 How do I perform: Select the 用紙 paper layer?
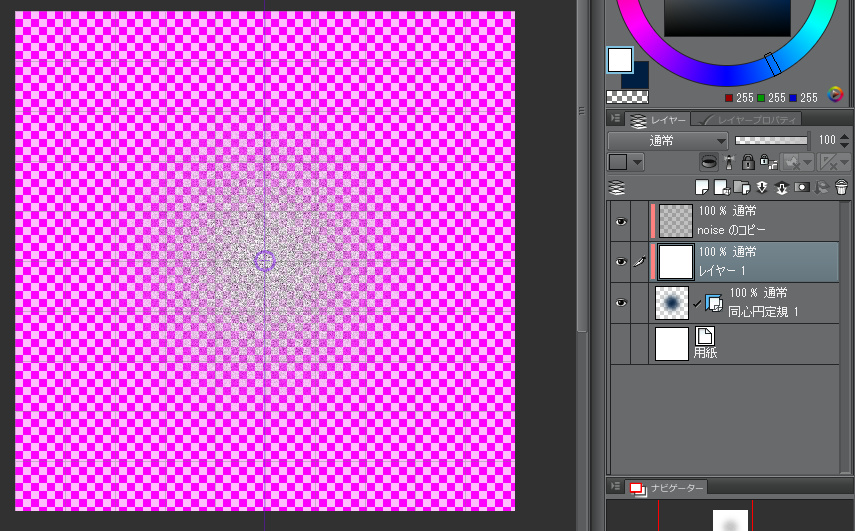[x=740, y=344]
